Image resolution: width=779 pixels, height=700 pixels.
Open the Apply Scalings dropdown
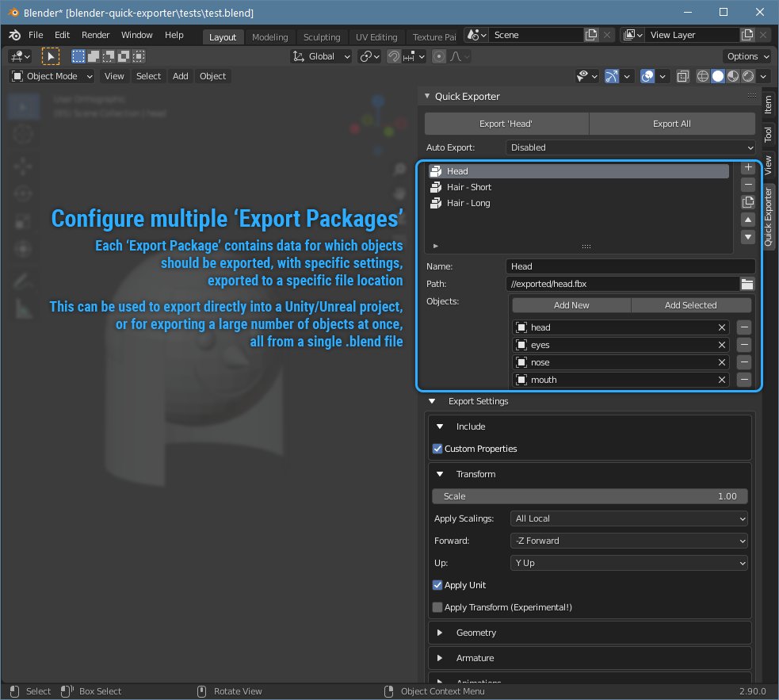pyautogui.click(x=628, y=518)
